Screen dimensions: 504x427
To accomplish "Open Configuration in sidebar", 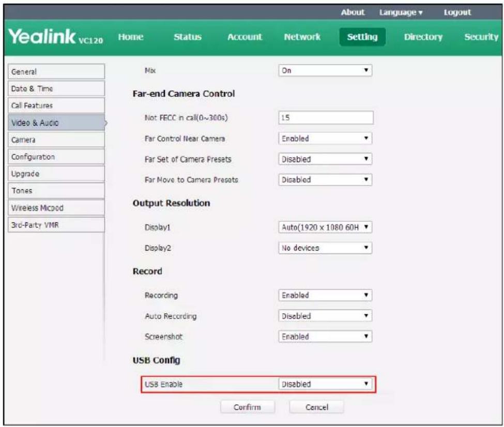I will pyautogui.click(x=56, y=157).
